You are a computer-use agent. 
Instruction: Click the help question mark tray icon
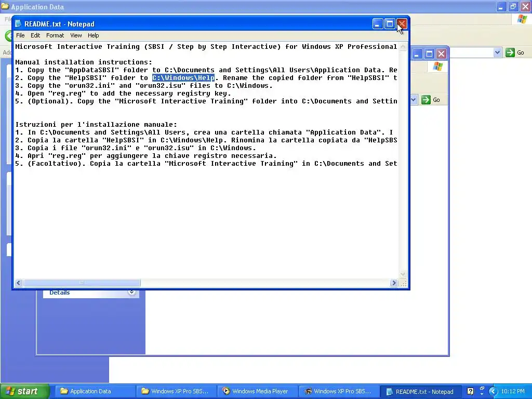pyautogui.click(x=470, y=391)
